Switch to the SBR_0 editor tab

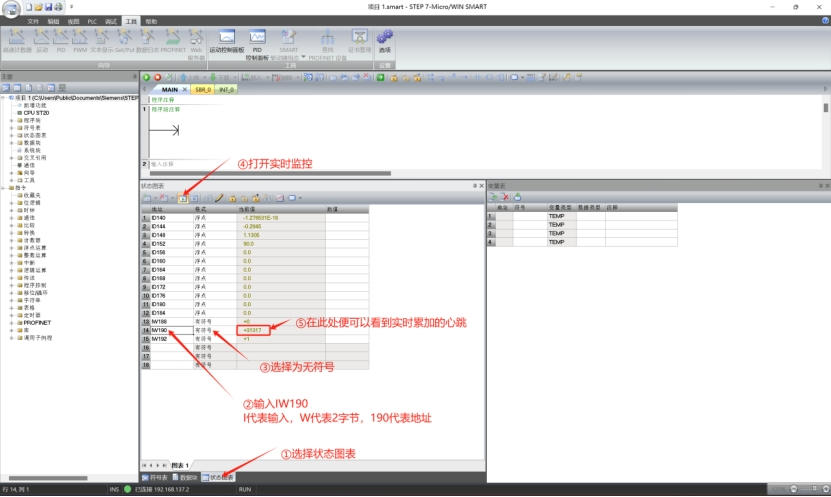pos(205,89)
